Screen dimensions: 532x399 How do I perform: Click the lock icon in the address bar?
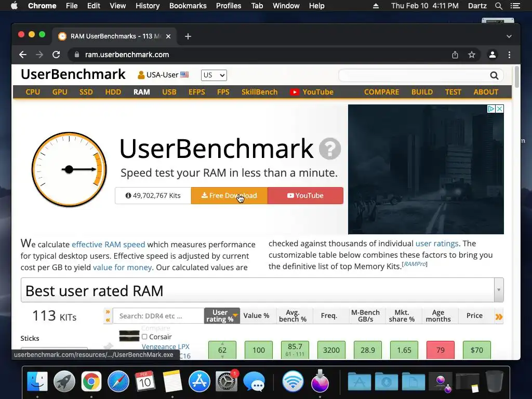point(77,55)
